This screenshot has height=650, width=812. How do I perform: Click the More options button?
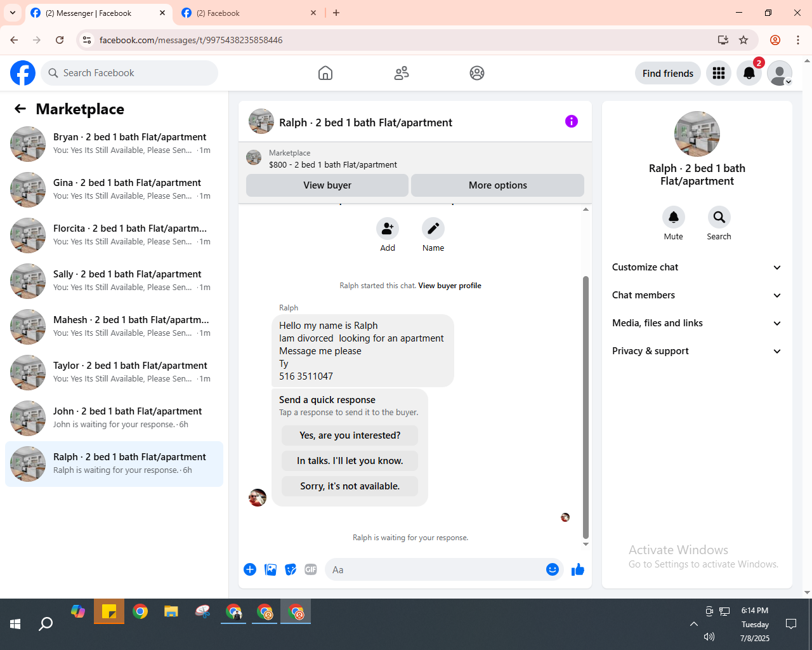coord(498,185)
